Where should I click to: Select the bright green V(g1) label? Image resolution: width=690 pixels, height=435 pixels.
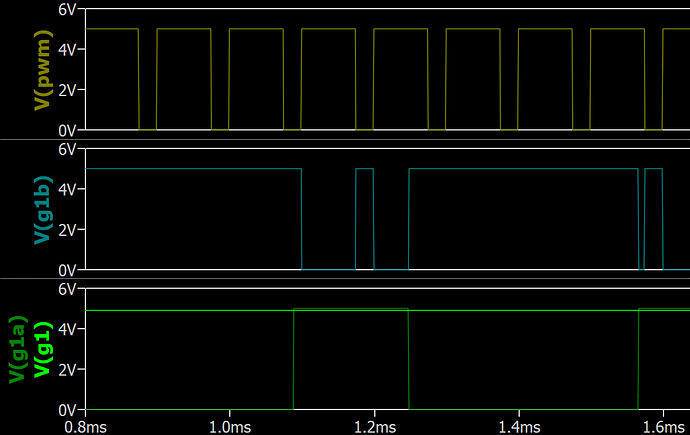(x=43, y=350)
